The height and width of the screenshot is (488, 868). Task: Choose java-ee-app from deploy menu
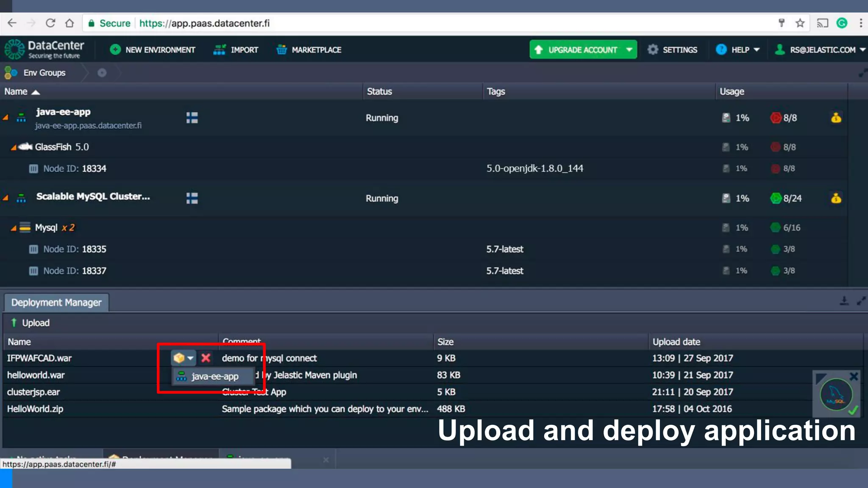[212, 376]
